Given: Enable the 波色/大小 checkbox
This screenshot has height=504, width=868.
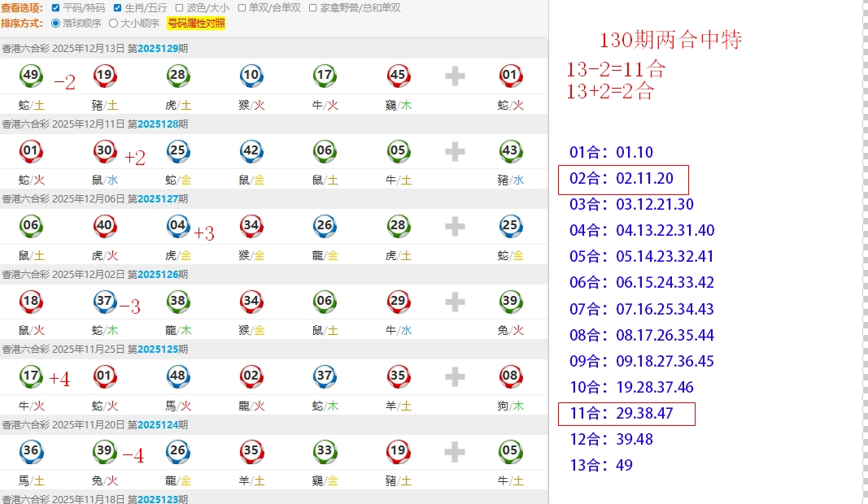Looking at the screenshot, I should [x=180, y=7].
